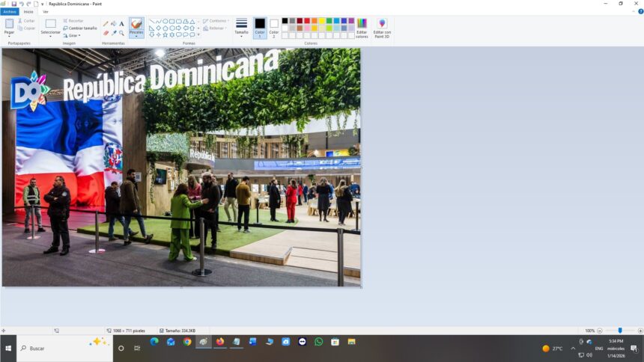
Task: Click the Save icon in title bar
Action: click(x=14, y=4)
